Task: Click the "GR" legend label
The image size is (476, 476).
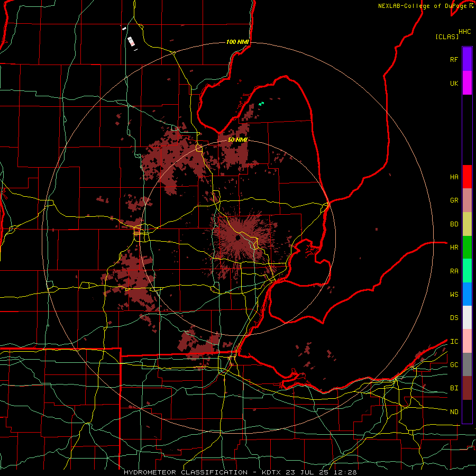Action: pos(454,200)
